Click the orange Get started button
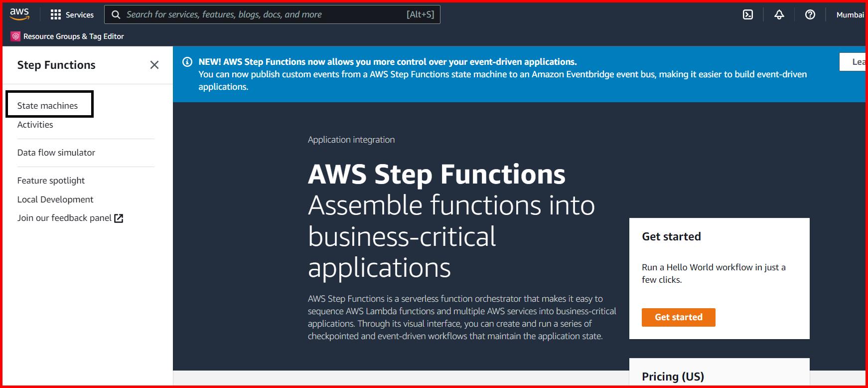Image resolution: width=868 pixels, height=388 pixels. coord(678,317)
